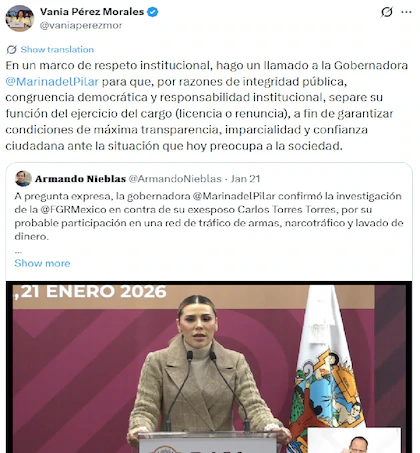Viewport: 420px width, 453px height.
Task: Open Armando Nieblas small avatar
Action: [x=23, y=179]
